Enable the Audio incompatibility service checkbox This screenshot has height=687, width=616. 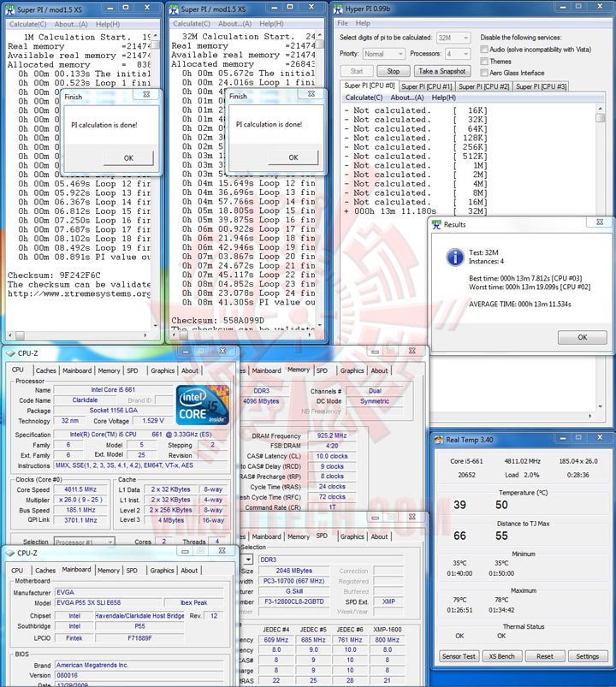[484, 49]
